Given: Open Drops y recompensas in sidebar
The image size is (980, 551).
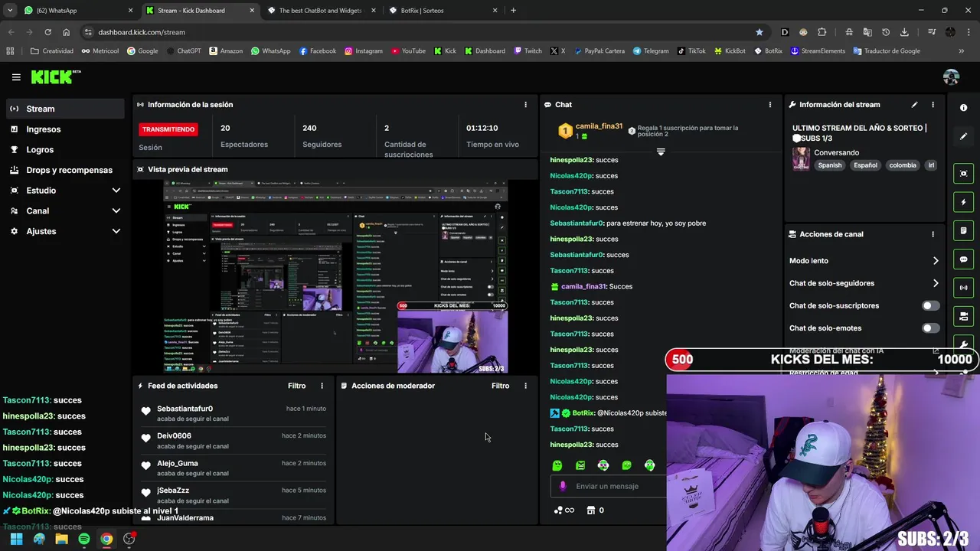Looking at the screenshot, I should coord(64,170).
